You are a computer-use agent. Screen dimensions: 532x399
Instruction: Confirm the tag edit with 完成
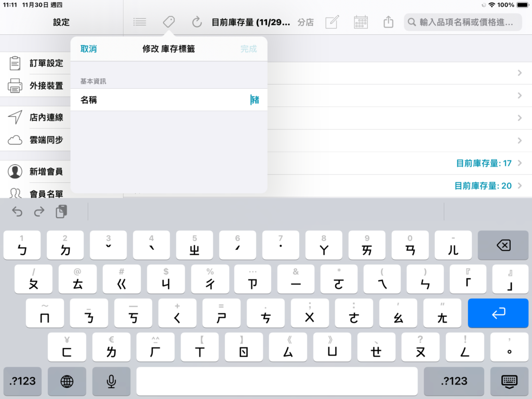pyautogui.click(x=249, y=49)
